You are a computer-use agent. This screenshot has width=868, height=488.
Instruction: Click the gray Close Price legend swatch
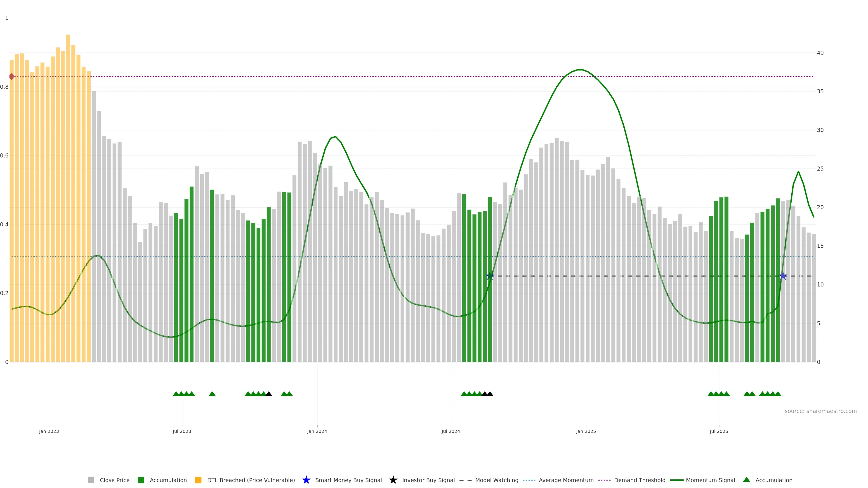91,480
